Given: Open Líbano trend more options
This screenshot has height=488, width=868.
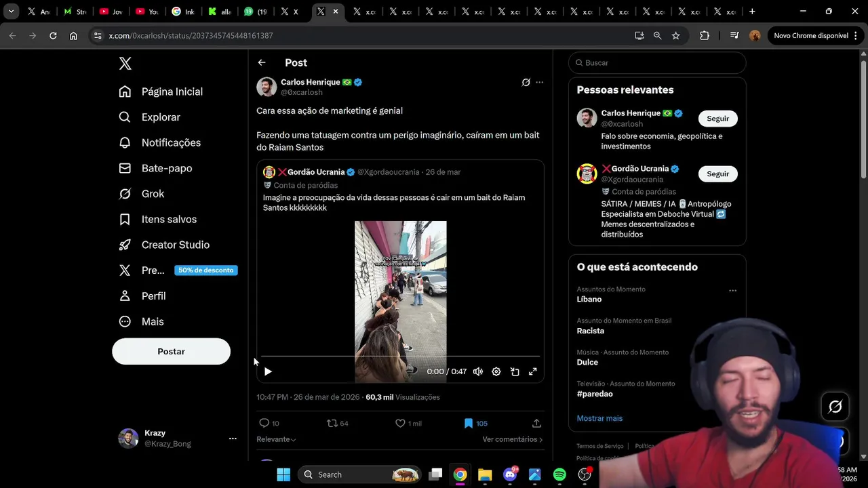Looking at the screenshot, I should click(732, 290).
